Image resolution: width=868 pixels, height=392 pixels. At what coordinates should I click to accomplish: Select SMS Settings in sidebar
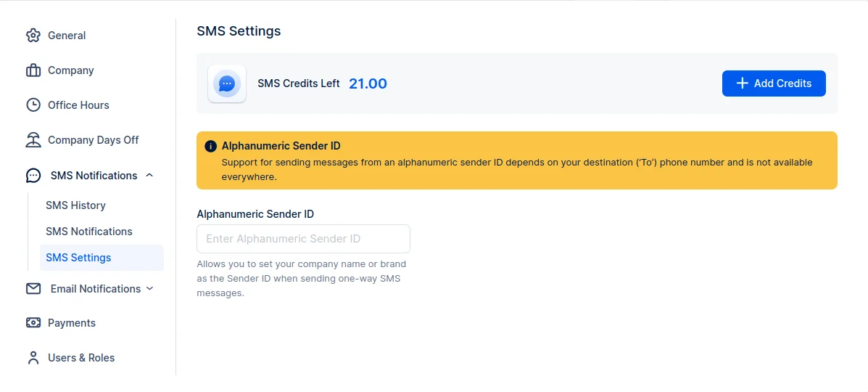coord(78,258)
